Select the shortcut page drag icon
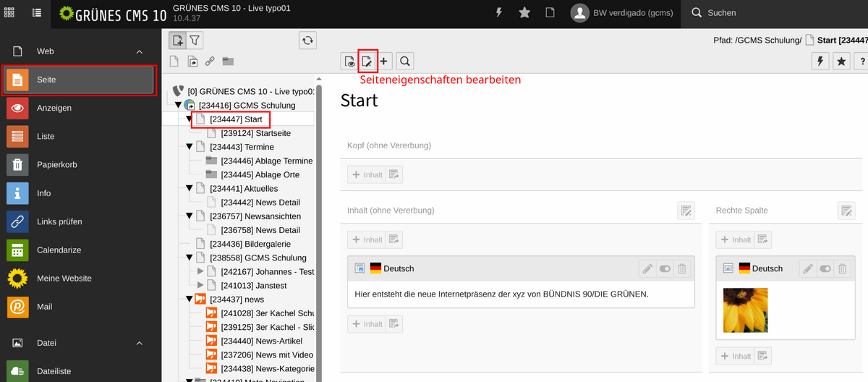 192,61
